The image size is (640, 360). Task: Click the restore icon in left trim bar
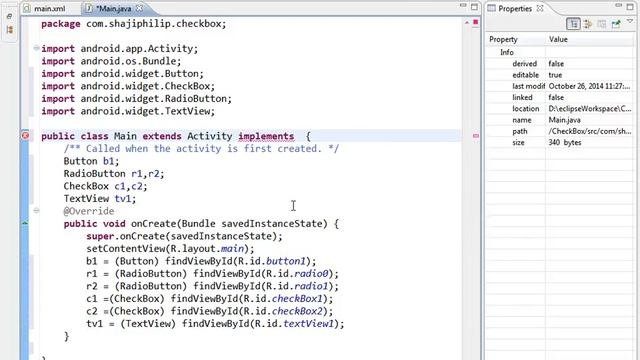[9, 16]
